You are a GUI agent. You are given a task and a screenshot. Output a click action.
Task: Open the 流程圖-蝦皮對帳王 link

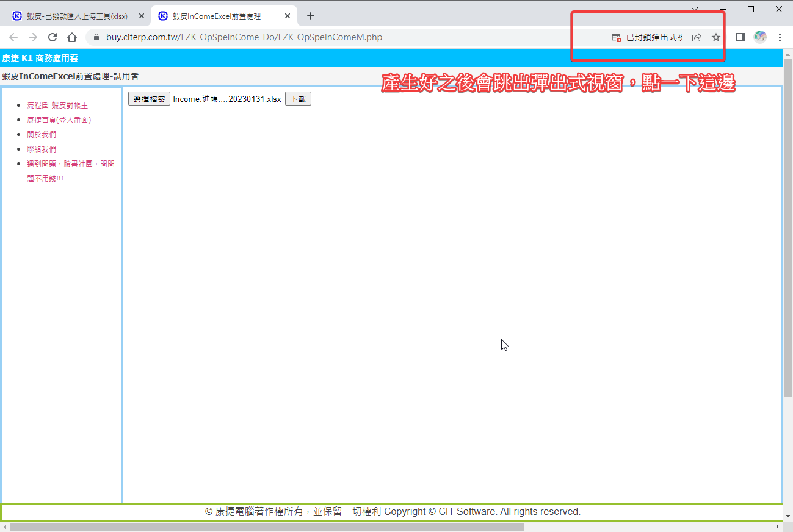click(57, 106)
